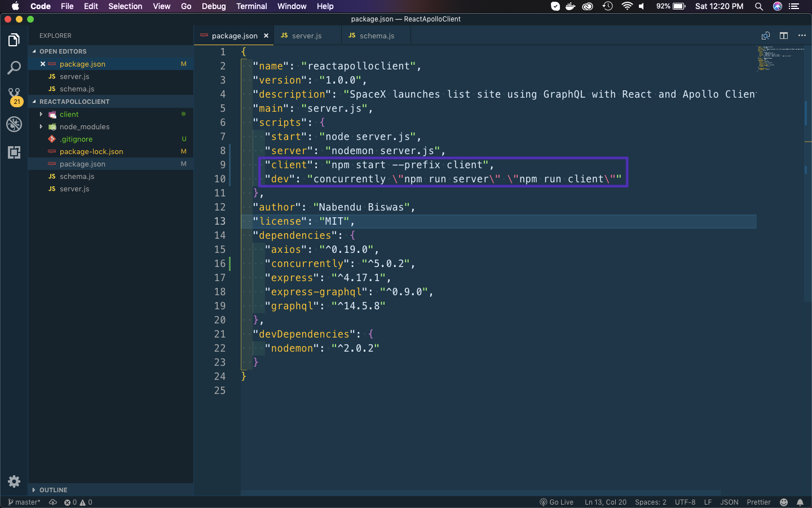812x508 pixels.
Task: Open the editor More Actions ellipsis
Action: (802, 36)
